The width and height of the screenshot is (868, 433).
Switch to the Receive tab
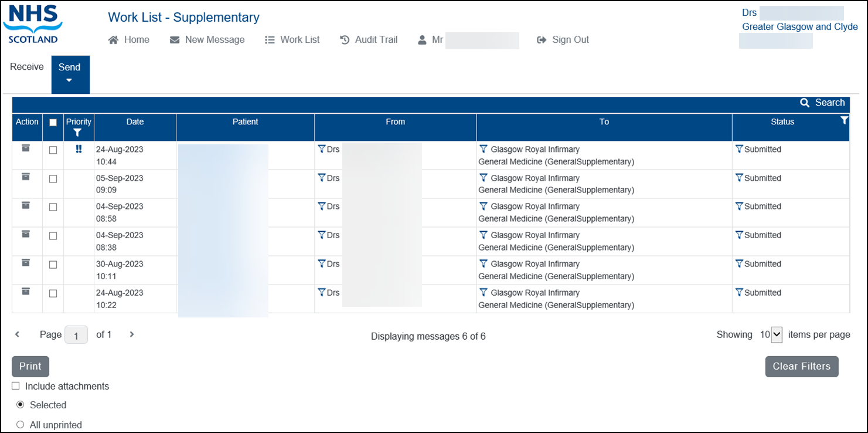(27, 67)
